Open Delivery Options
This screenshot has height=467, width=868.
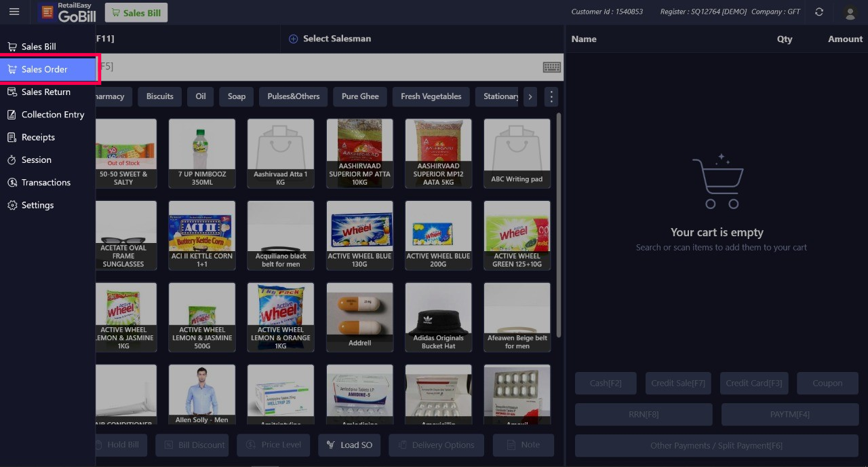[x=437, y=445]
